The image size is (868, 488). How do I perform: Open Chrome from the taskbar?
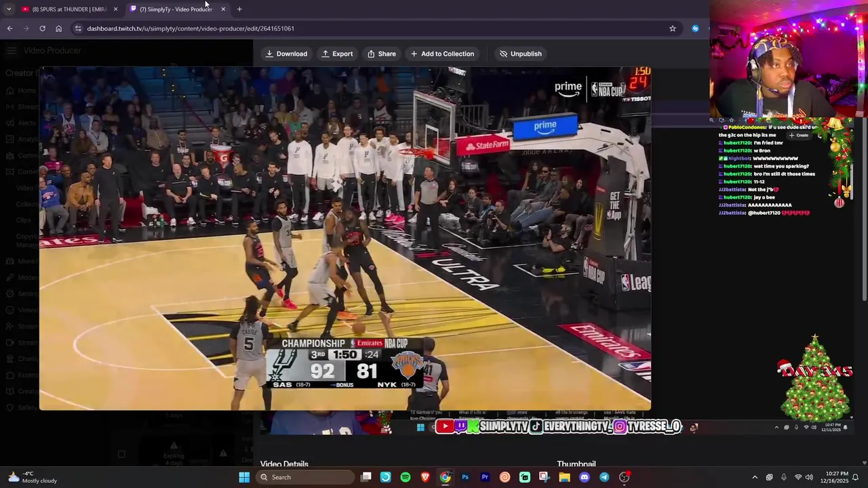click(x=445, y=477)
